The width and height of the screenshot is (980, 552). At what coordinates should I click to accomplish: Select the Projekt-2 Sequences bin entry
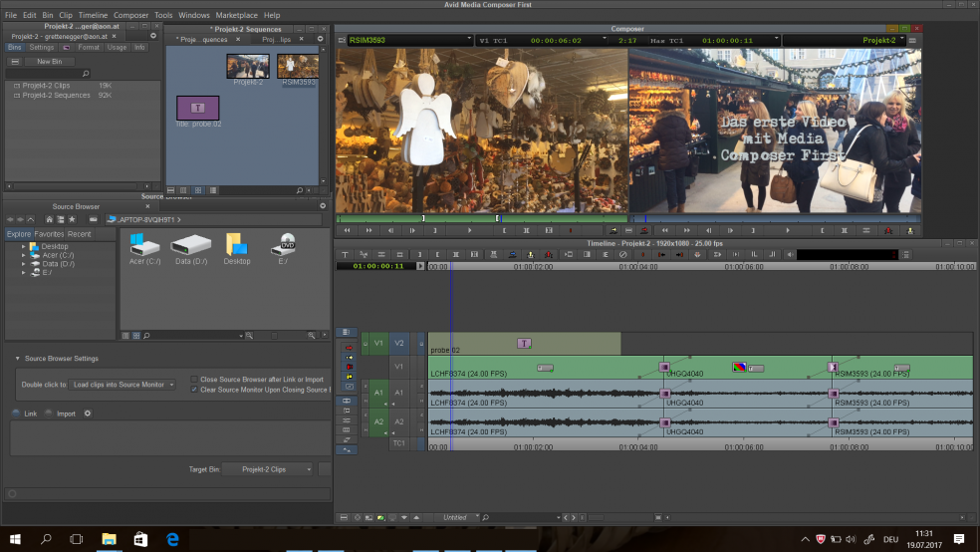[57, 96]
